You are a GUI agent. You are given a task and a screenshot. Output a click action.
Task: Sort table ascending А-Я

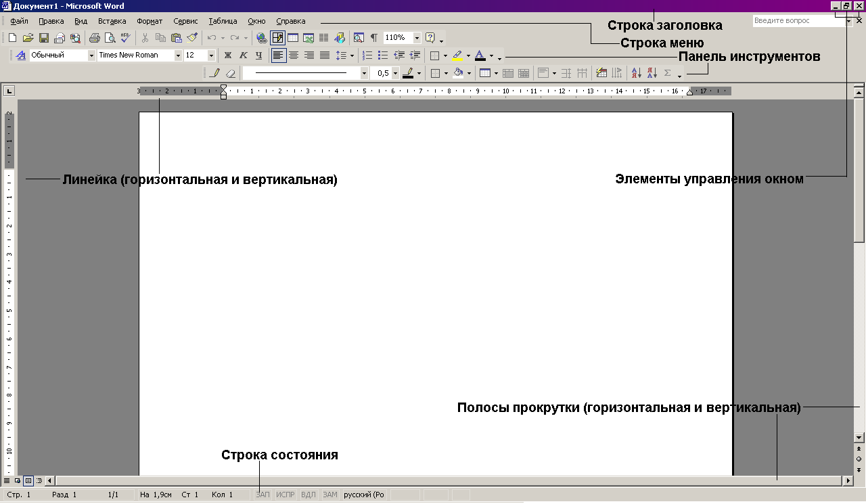pos(636,73)
